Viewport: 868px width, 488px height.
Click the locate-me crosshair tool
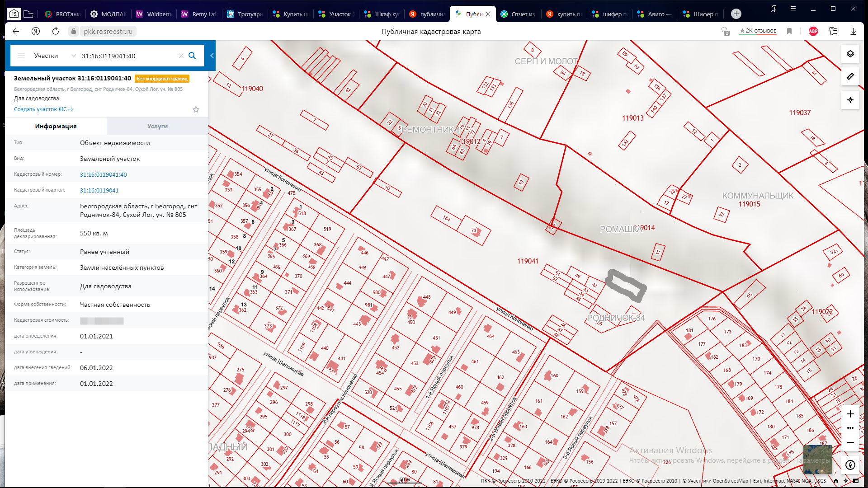tap(850, 100)
